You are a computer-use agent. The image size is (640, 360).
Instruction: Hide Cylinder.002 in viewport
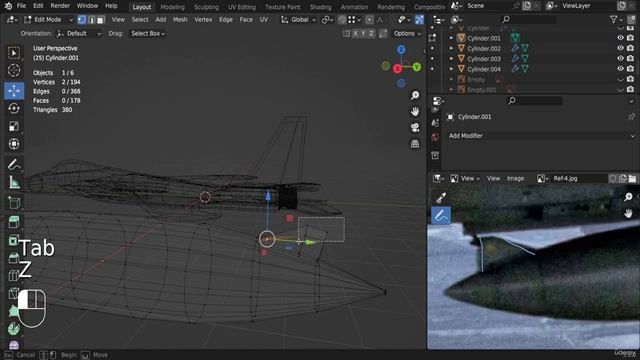[x=620, y=48]
